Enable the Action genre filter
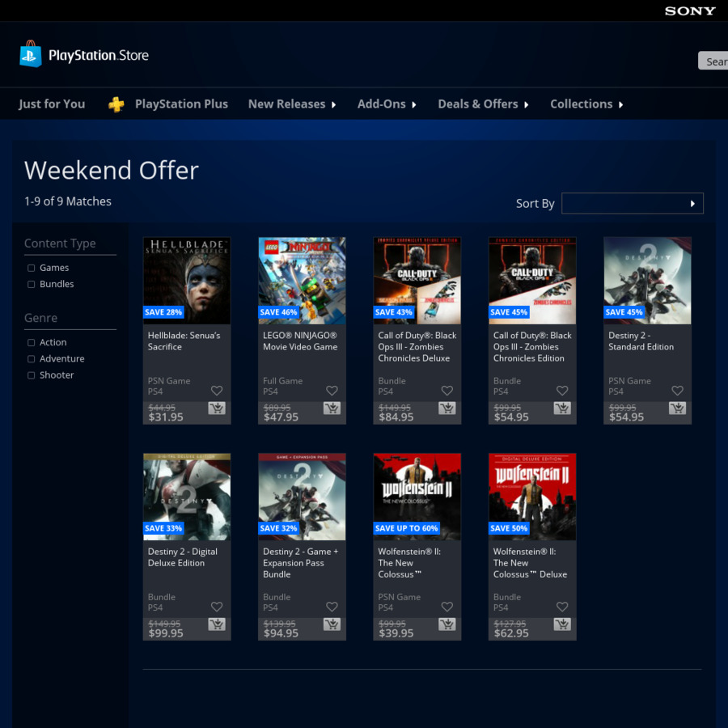Viewport: 728px width, 728px height. click(31, 343)
